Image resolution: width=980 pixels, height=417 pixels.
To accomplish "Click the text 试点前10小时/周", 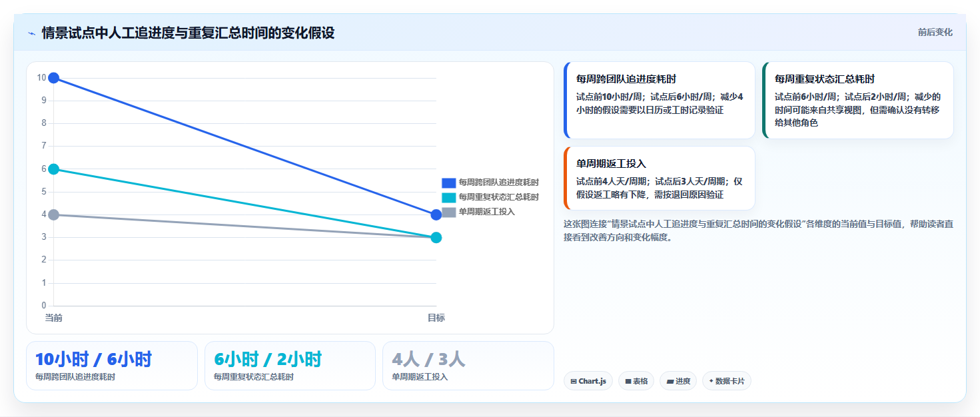I will (x=610, y=97).
